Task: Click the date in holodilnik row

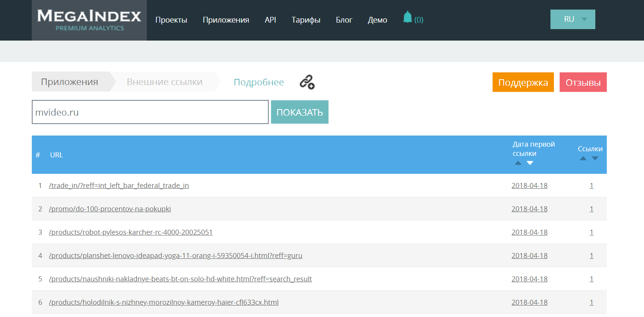Action: (529, 302)
